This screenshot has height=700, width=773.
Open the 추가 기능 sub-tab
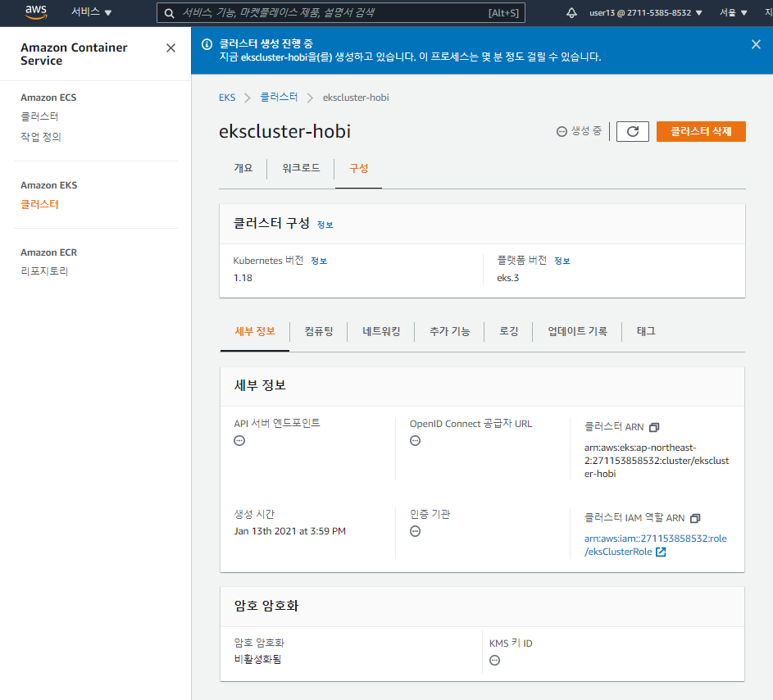pos(449,331)
